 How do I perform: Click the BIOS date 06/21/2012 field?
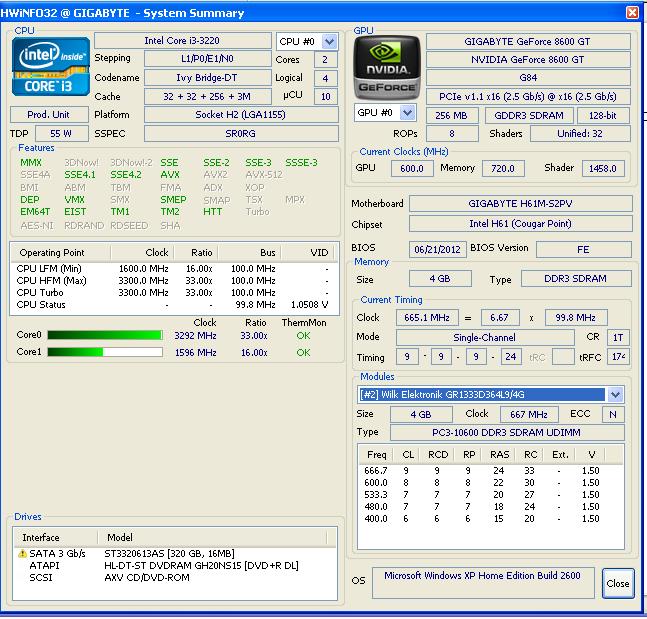pyautogui.click(x=437, y=249)
